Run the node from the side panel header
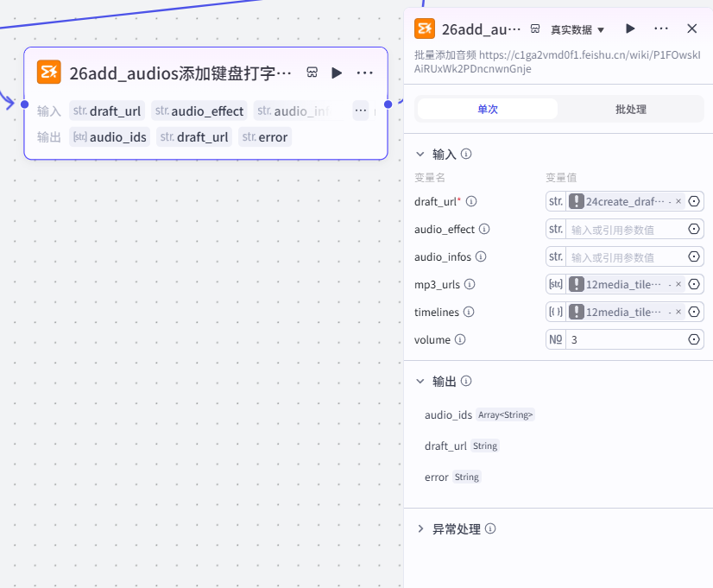The image size is (713, 588). [x=630, y=28]
